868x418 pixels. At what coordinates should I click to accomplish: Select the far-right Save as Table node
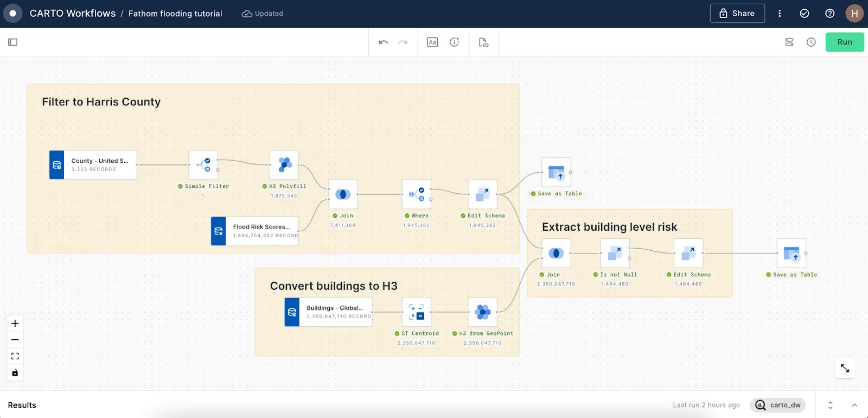pyautogui.click(x=792, y=253)
